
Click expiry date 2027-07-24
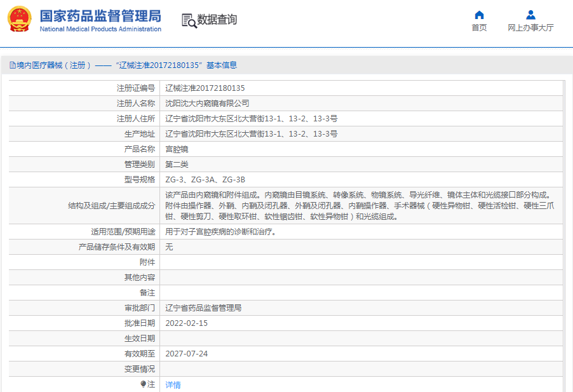(x=186, y=353)
